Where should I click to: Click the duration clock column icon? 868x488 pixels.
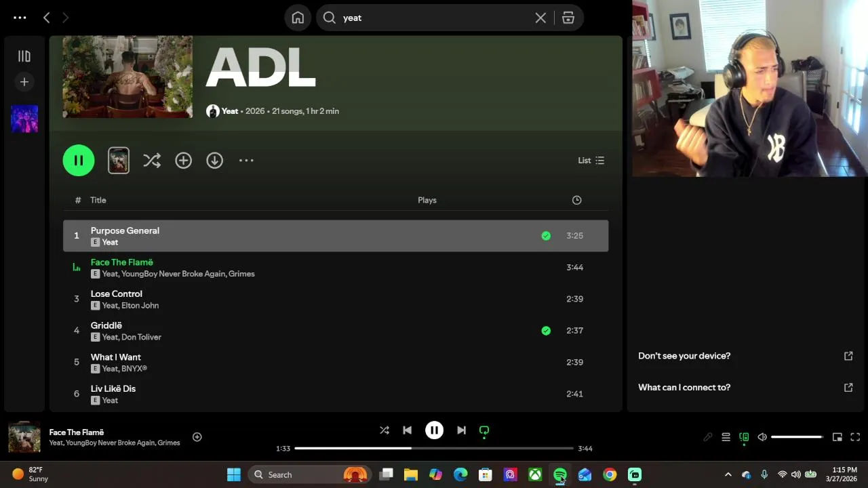coord(576,200)
